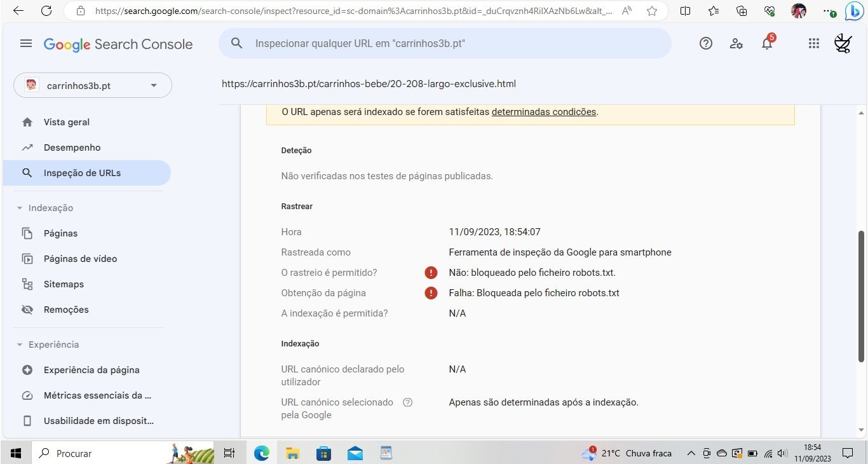Open browser split screen view
Screen dimensions: 868x464
(686, 11)
